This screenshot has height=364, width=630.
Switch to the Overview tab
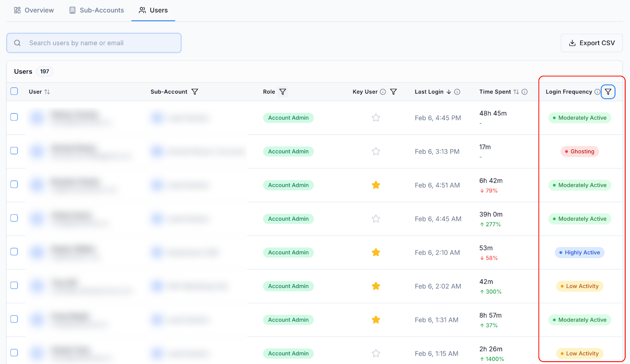(x=34, y=10)
